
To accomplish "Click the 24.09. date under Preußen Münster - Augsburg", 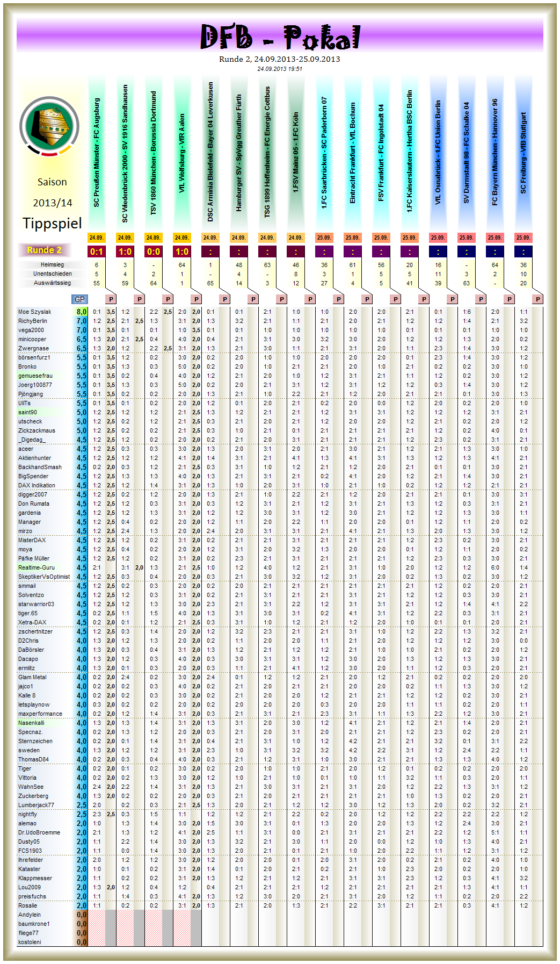I will (x=97, y=238).
